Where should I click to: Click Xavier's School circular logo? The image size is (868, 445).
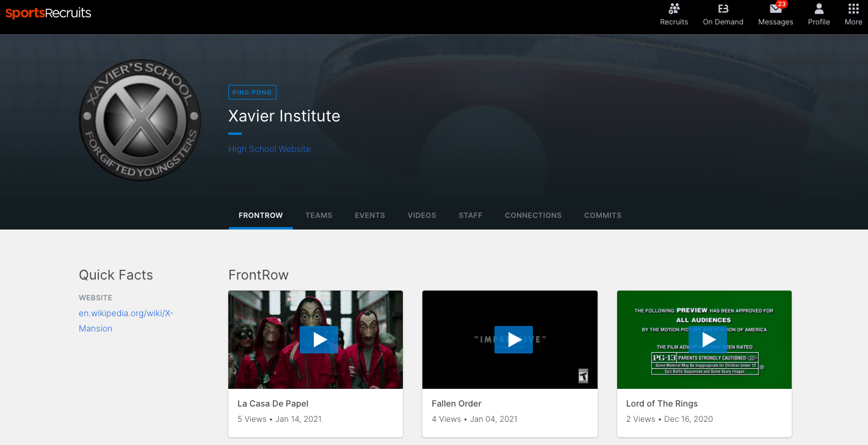point(140,120)
